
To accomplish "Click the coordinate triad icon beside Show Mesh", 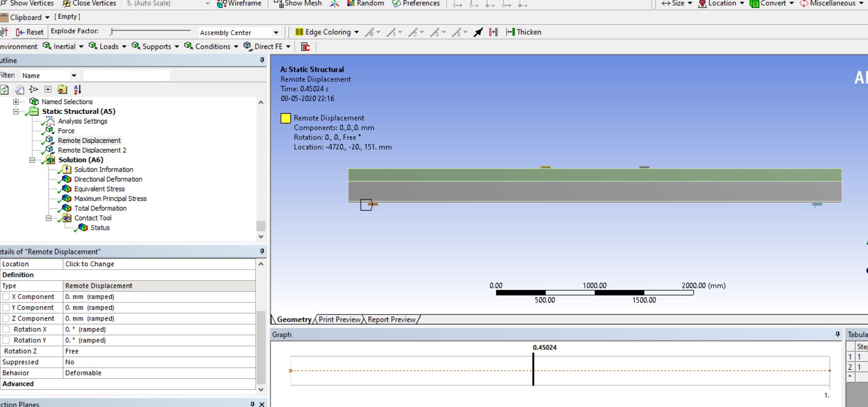I will (335, 4).
